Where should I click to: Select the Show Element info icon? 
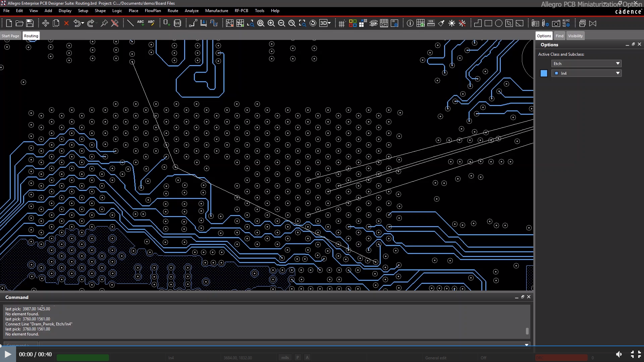[x=410, y=23]
